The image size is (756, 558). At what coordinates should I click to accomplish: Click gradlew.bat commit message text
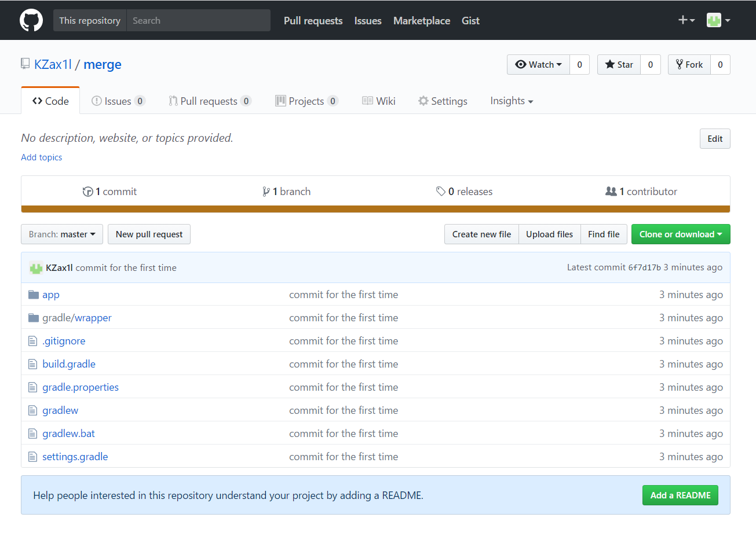[x=344, y=434]
